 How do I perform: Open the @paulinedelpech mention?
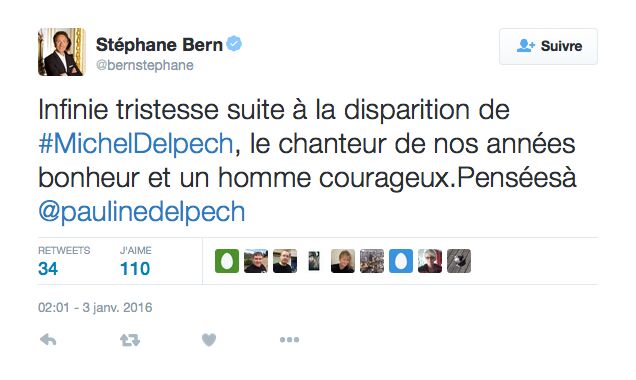pyautogui.click(x=142, y=212)
